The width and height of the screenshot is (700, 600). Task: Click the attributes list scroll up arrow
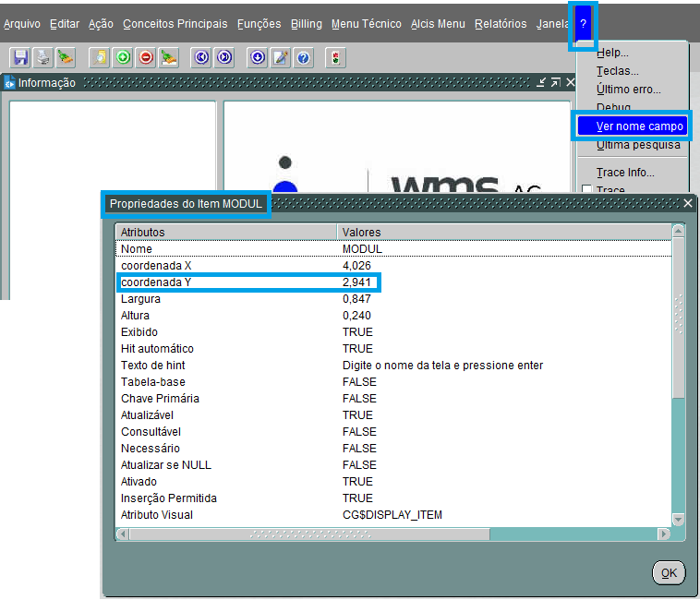(679, 231)
